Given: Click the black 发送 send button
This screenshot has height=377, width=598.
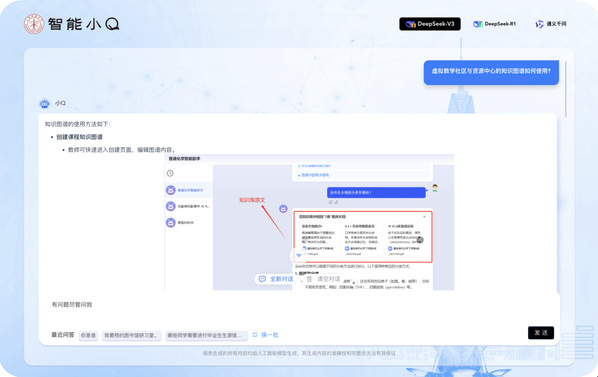Looking at the screenshot, I should pyautogui.click(x=541, y=333).
